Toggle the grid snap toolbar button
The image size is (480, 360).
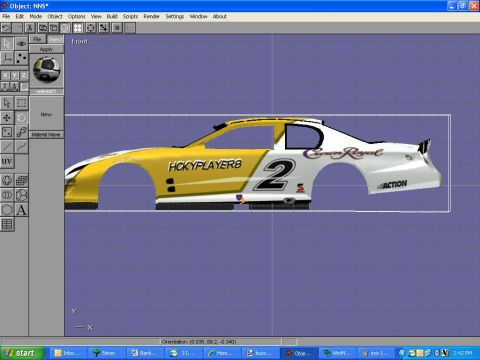(104, 28)
